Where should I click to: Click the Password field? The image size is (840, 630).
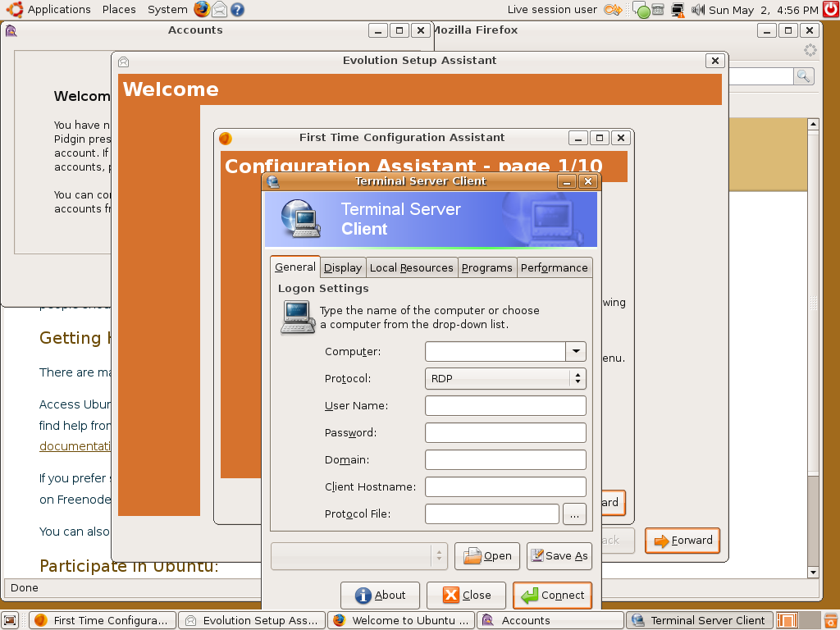click(505, 432)
